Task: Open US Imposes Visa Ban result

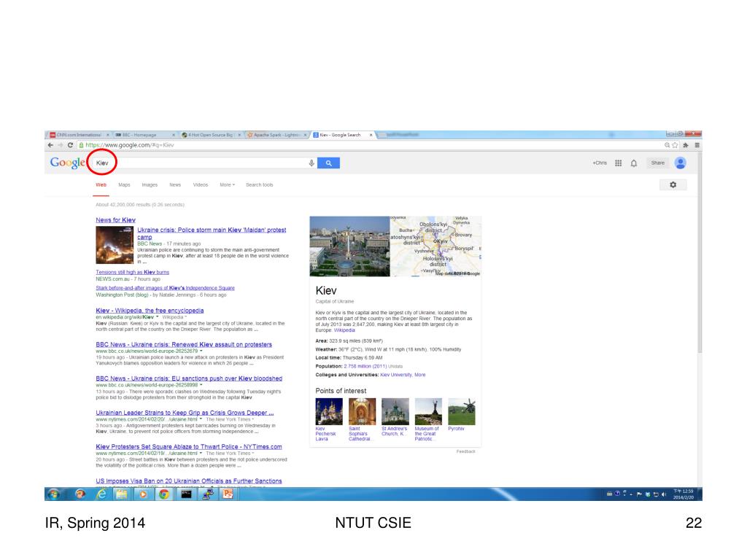Action: coord(189,481)
